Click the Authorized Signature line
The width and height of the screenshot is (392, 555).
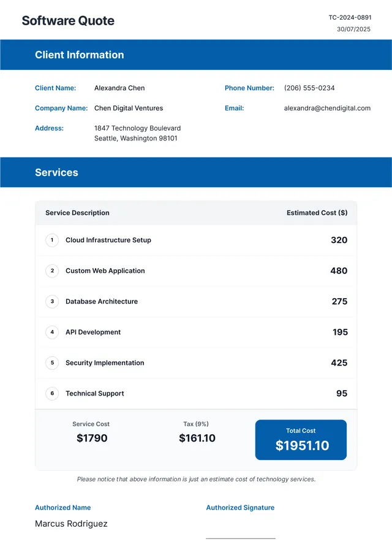click(x=241, y=538)
